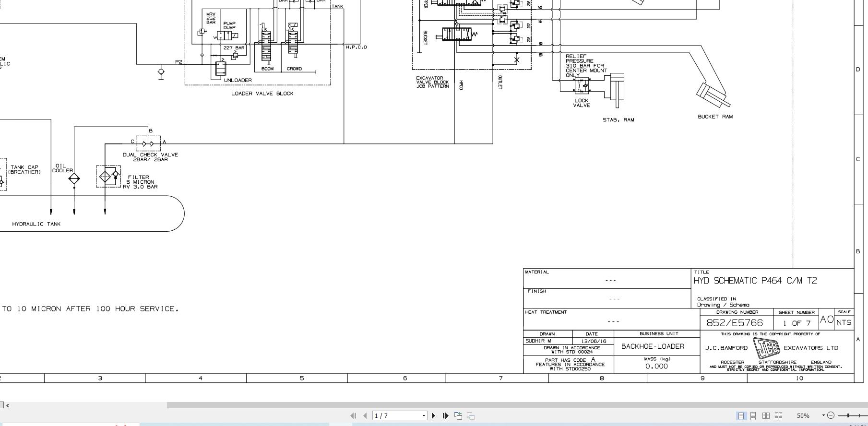This screenshot has height=426, width=868.
Task: Click the horizontal scrollbar thumb
Action: [517, 405]
